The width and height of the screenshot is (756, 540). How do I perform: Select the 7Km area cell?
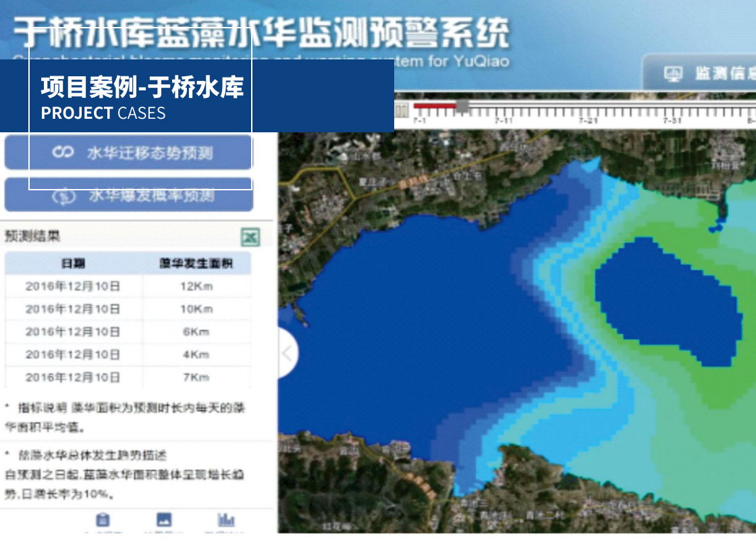point(196,377)
